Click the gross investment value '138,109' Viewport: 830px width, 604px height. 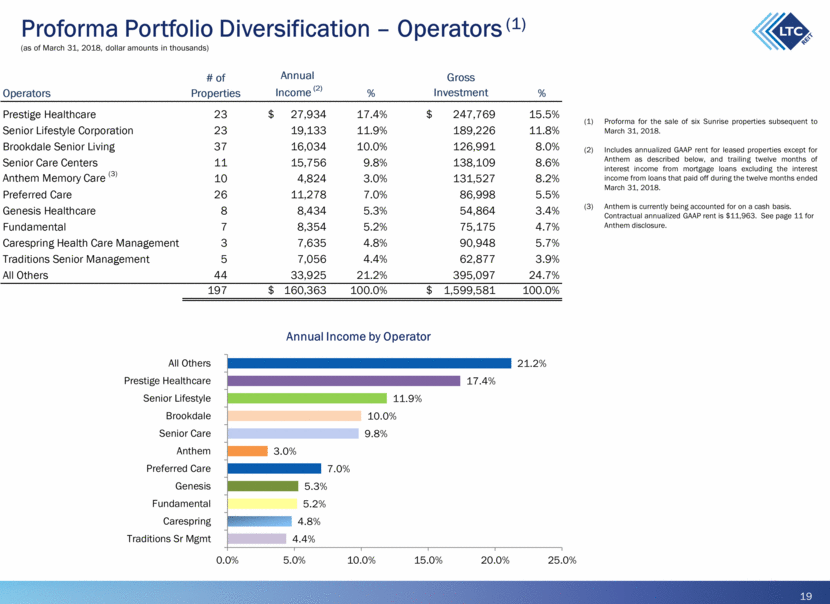(474, 163)
